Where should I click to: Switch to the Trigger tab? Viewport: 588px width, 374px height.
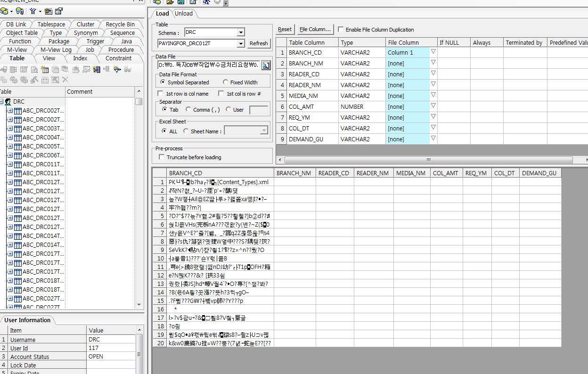[x=96, y=41]
